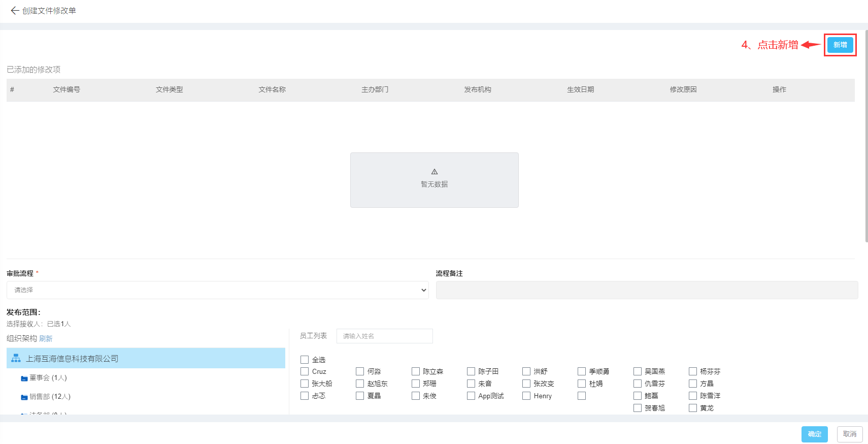Click the # column header
This screenshot has width=868, height=444.
click(x=12, y=89)
